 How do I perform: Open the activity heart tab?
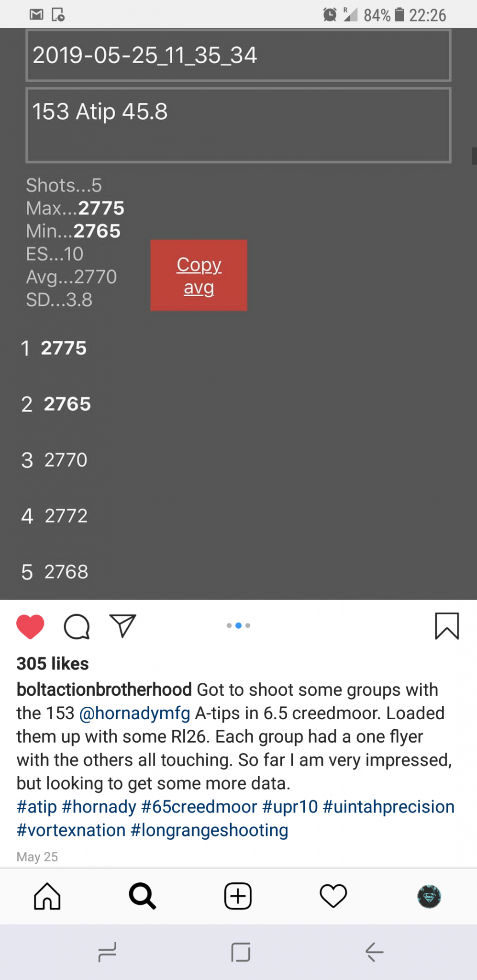pos(333,896)
